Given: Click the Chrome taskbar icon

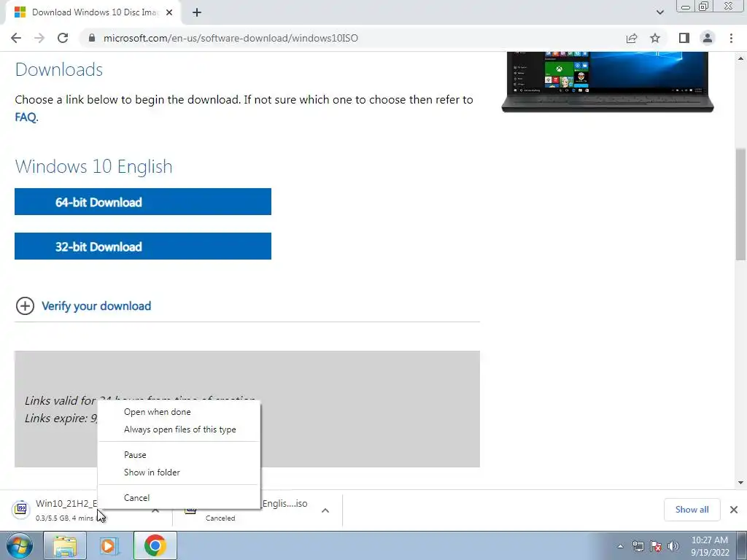Looking at the screenshot, I should (x=155, y=545).
